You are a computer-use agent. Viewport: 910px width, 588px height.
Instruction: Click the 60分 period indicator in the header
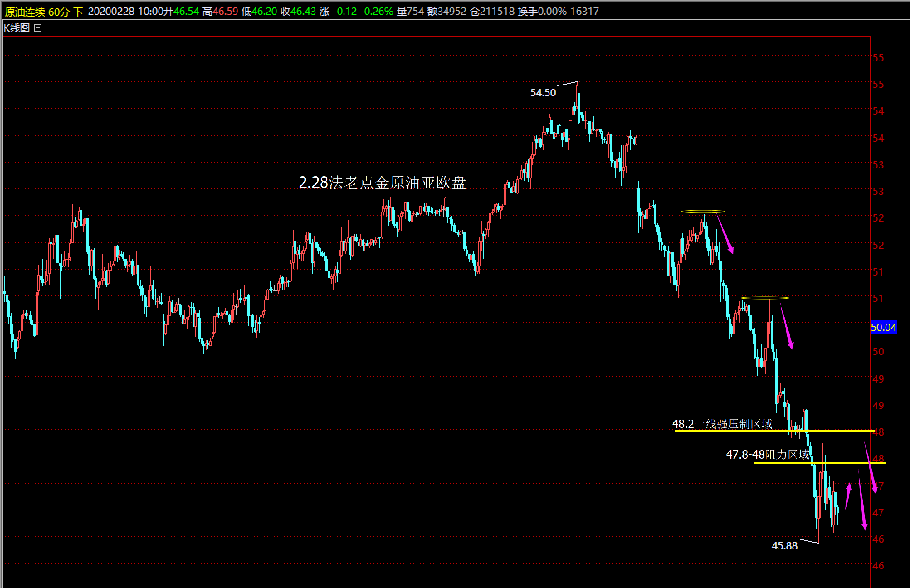[59, 12]
